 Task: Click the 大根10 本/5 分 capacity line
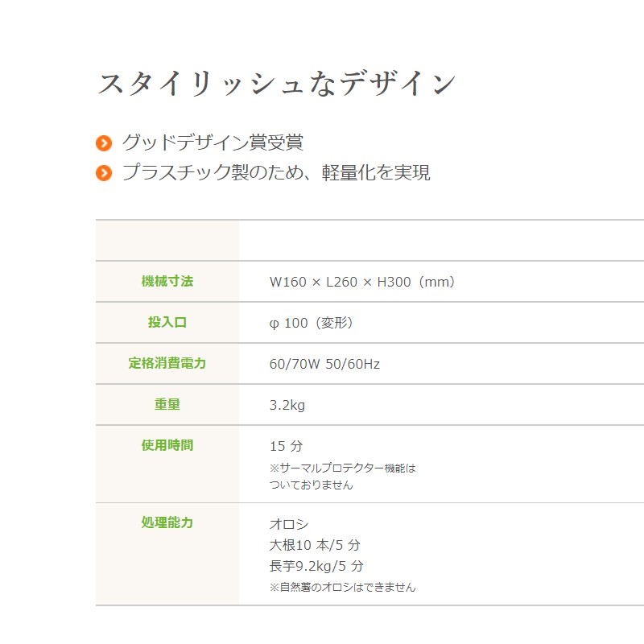click(315, 546)
